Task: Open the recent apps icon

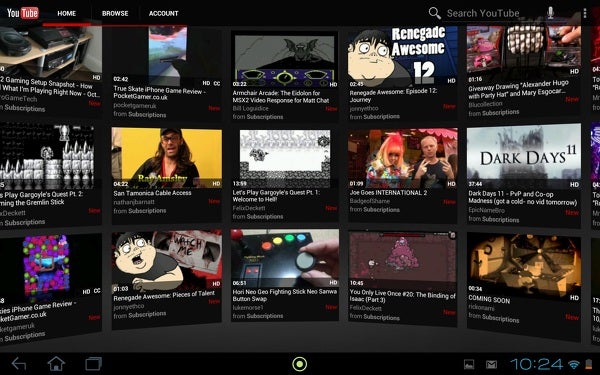Action: point(93,364)
